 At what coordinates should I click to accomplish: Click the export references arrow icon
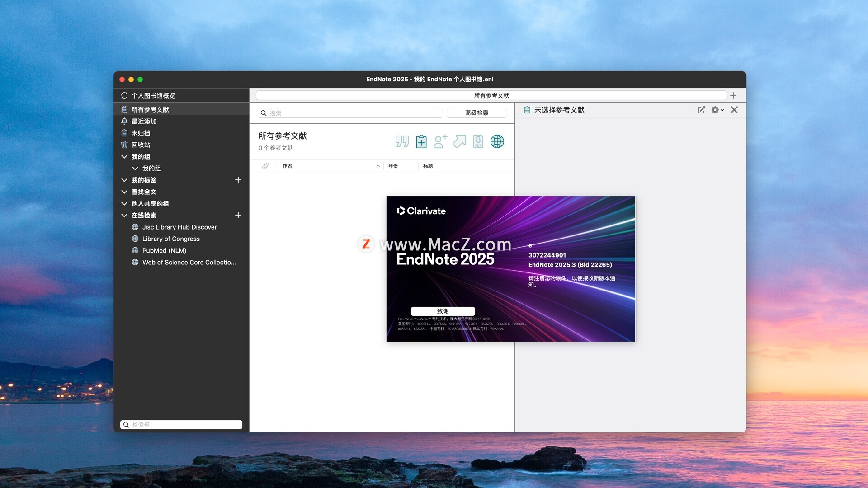click(x=459, y=142)
